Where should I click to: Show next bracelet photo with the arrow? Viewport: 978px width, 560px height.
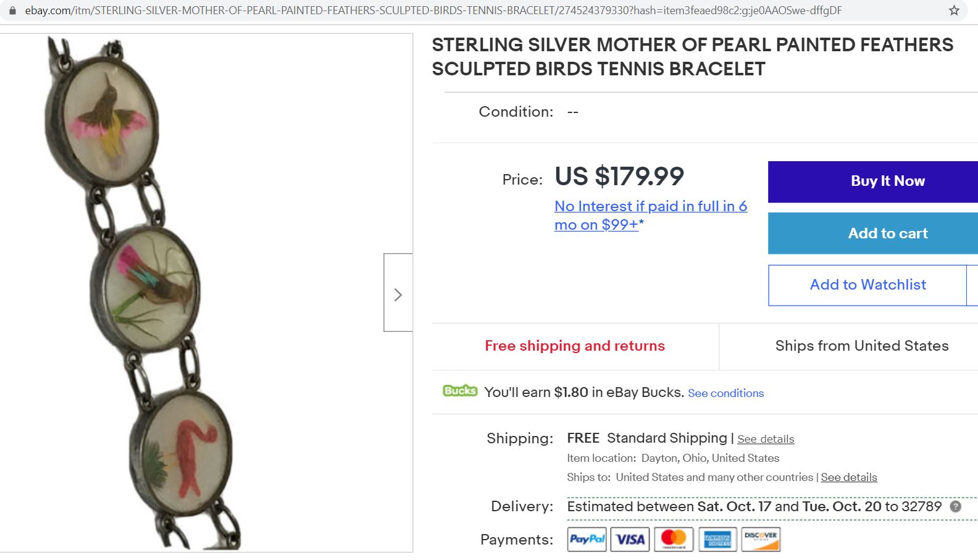click(x=398, y=295)
